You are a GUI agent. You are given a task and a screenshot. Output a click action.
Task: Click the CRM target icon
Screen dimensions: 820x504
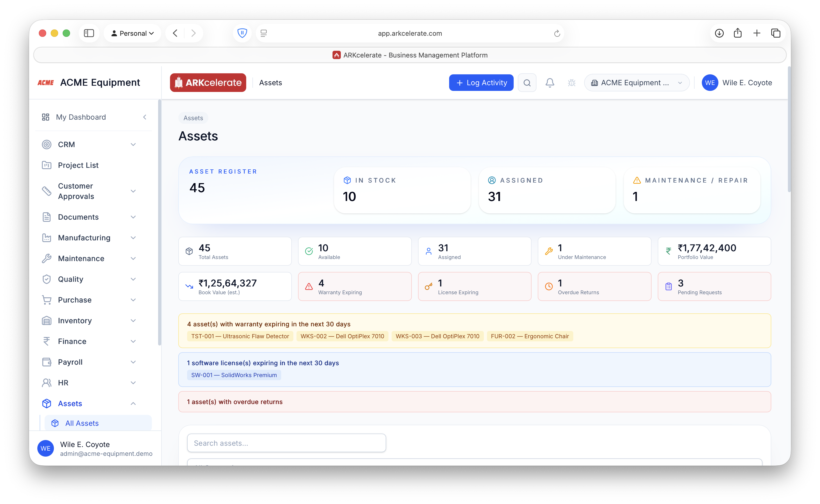(x=47, y=144)
